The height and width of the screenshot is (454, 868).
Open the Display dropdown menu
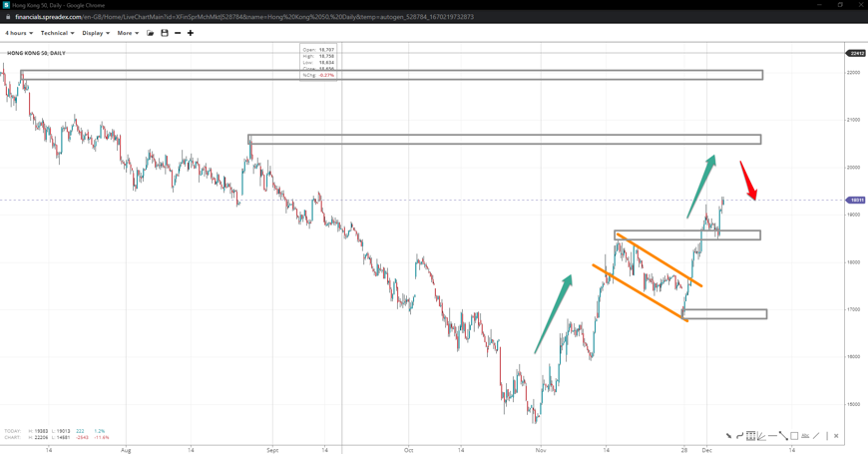pyautogui.click(x=96, y=33)
